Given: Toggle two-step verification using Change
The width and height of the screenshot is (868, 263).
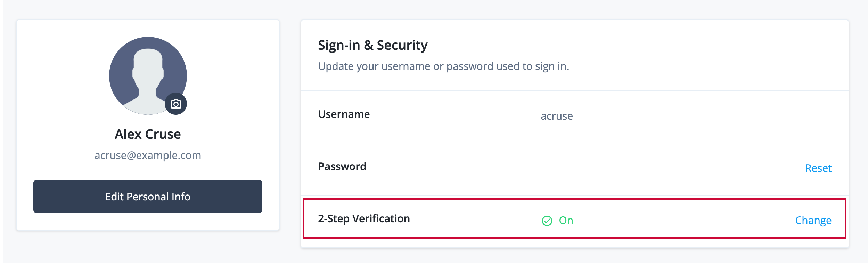Looking at the screenshot, I should (813, 220).
